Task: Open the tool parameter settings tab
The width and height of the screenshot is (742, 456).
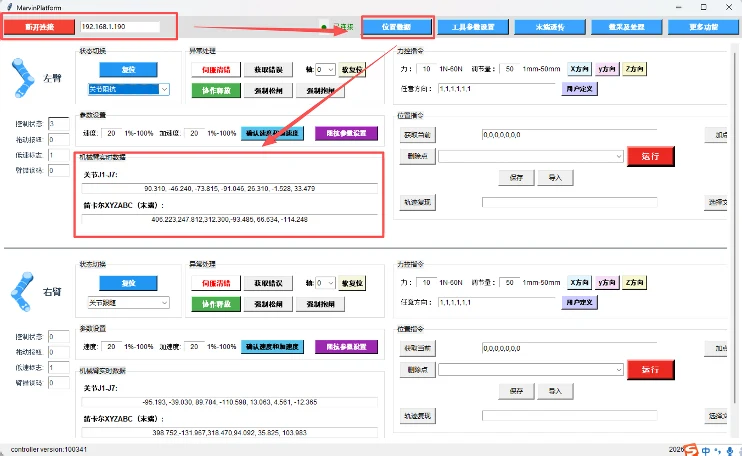Action: (x=473, y=27)
